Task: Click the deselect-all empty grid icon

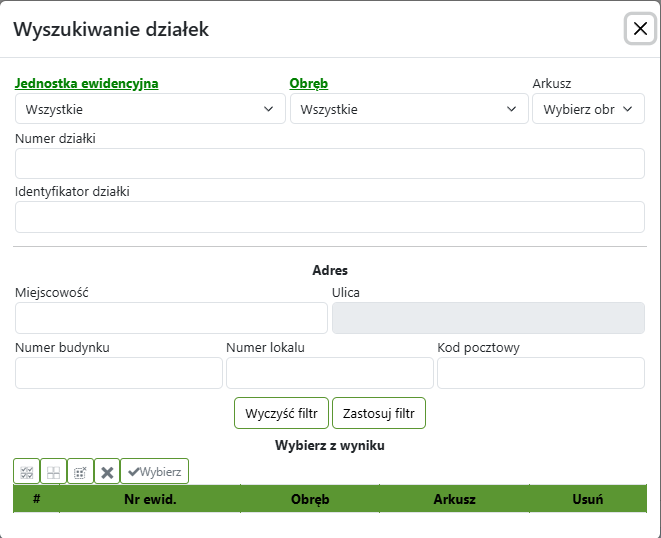Action: point(54,472)
